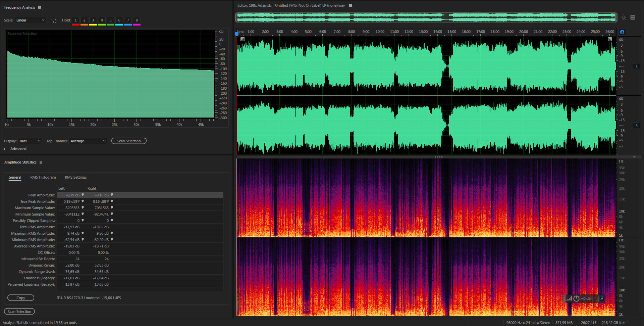The width and height of the screenshot is (644, 326).
Task: Click the marker icon for left True Peak Amplitude
Action: (83, 201)
